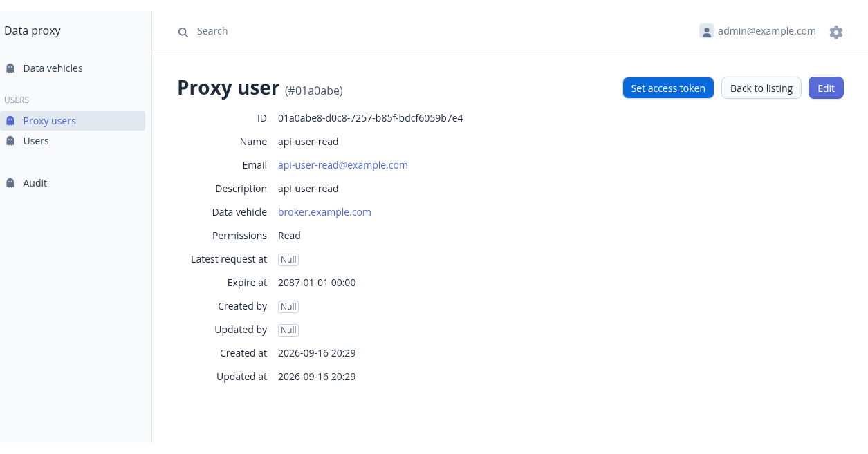Click the Created at date 2026-09-16 20:29

coord(317,353)
